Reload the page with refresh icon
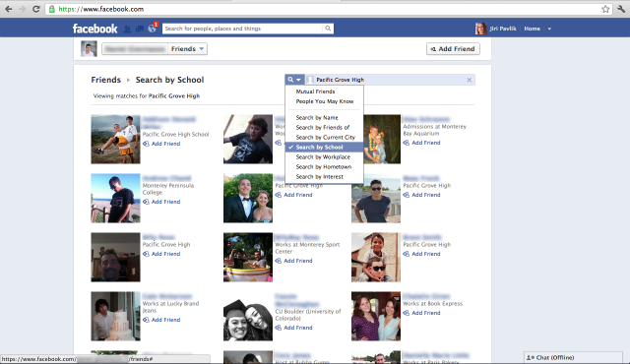The width and height of the screenshot is (630, 364). click(x=36, y=9)
